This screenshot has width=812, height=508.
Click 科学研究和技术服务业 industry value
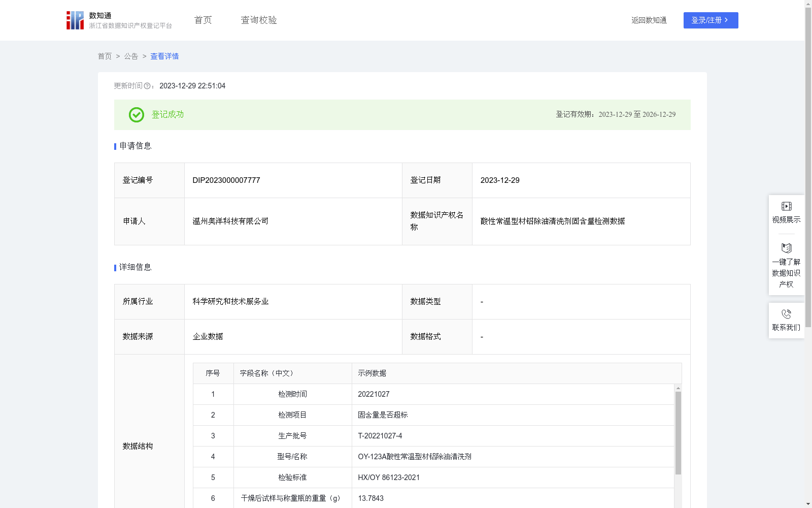tap(230, 302)
